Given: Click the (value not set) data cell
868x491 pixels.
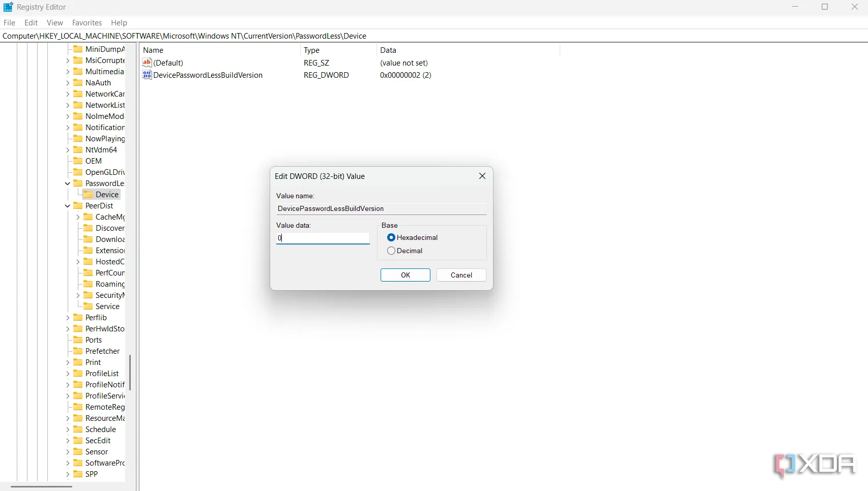Looking at the screenshot, I should (404, 63).
